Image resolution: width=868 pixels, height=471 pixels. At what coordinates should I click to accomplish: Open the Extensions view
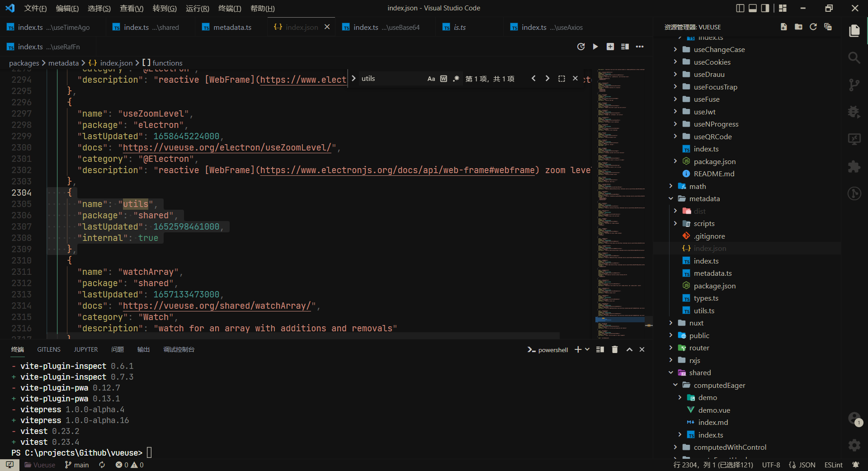[854, 166]
